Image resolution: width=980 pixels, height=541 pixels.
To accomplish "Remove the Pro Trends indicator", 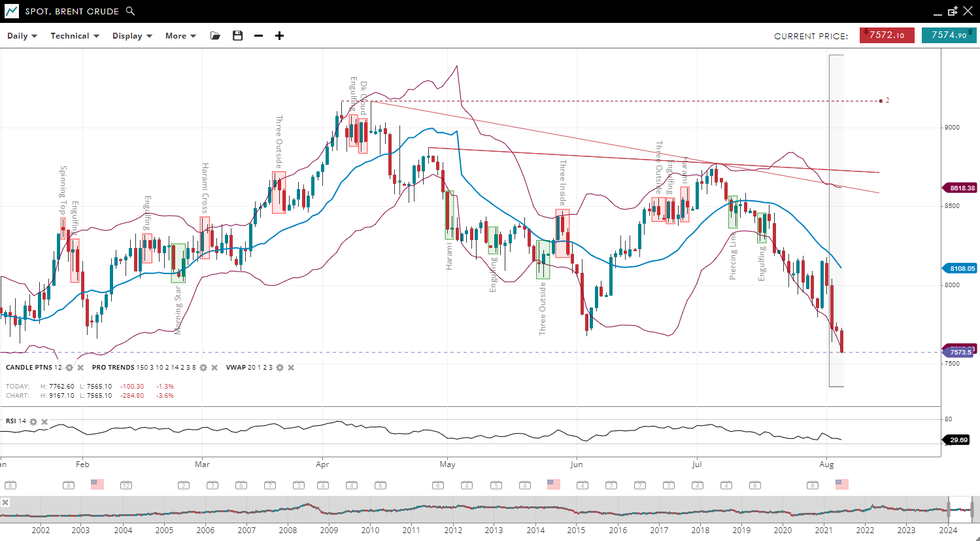I will pyautogui.click(x=214, y=368).
